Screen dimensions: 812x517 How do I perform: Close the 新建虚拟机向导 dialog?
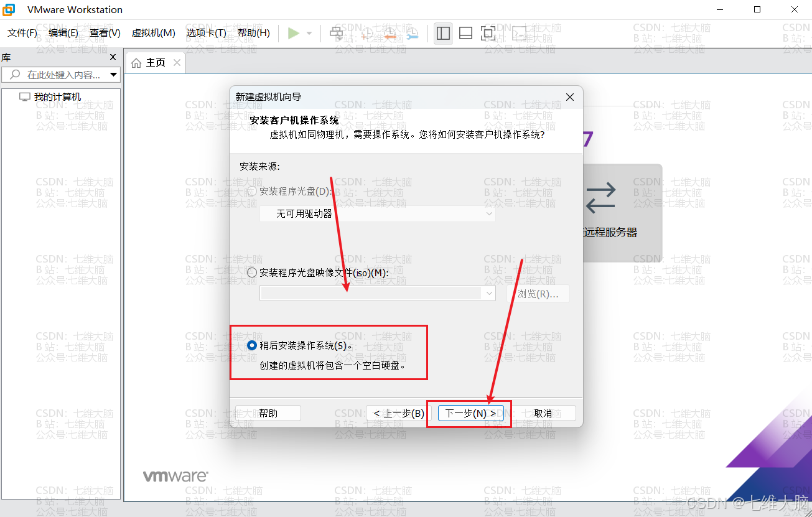click(x=569, y=97)
